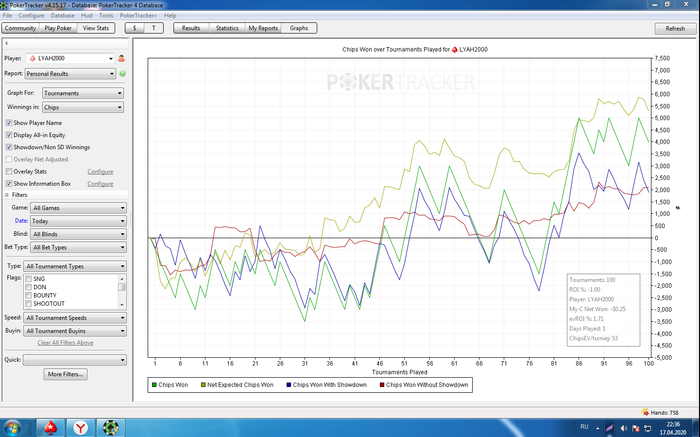Screen dimensions: 700x437
Task: Open the All Tournament Speeds dropdown
Action: click(75, 317)
